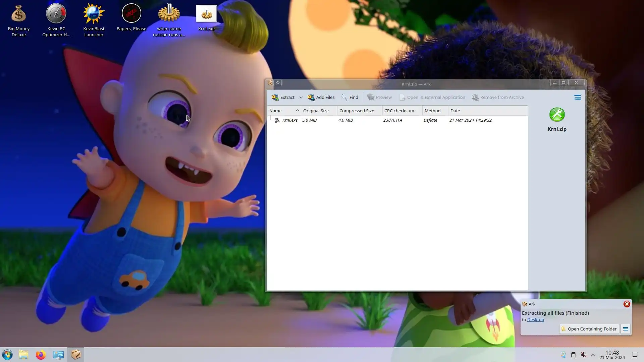
Task: Click the Add Files toolbar button
Action: (x=321, y=97)
